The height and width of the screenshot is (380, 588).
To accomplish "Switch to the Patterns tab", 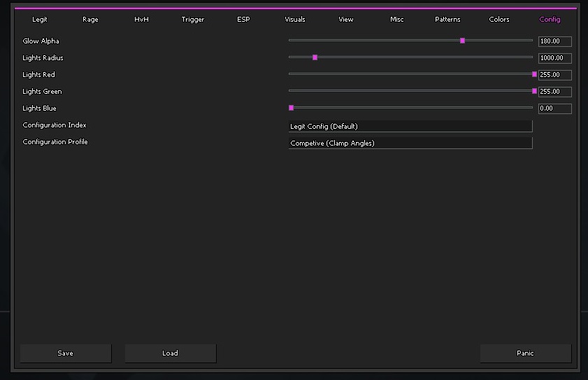I will point(447,20).
